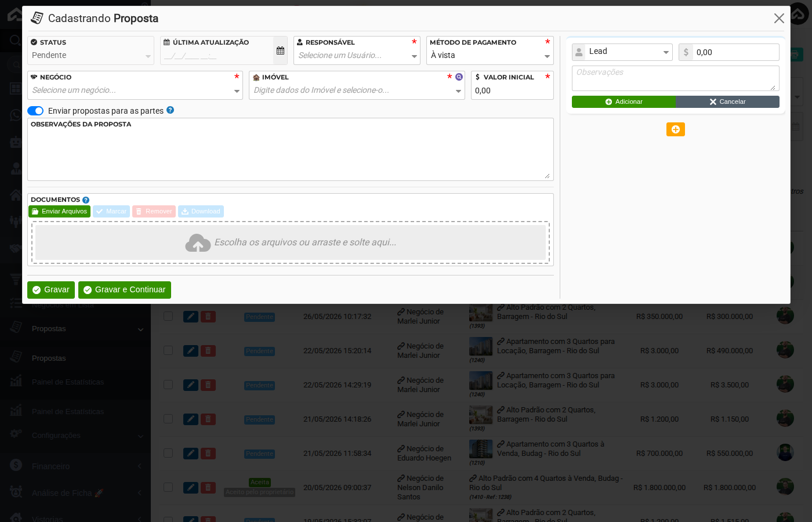Click the party value field showing 0,00
The width and height of the screenshot is (812, 522).
tap(736, 52)
